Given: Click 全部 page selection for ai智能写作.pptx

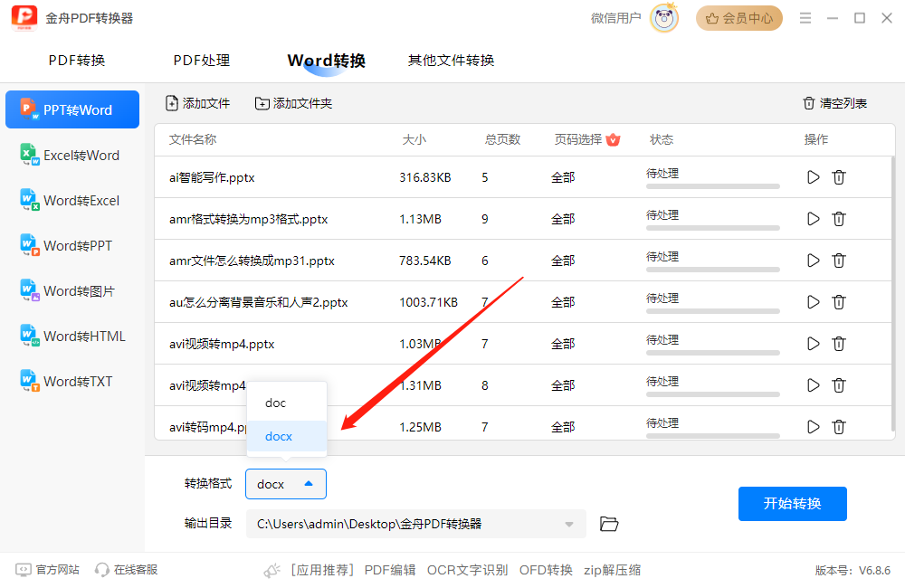Looking at the screenshot, I should pyautogui.click(x=563, y=177).
